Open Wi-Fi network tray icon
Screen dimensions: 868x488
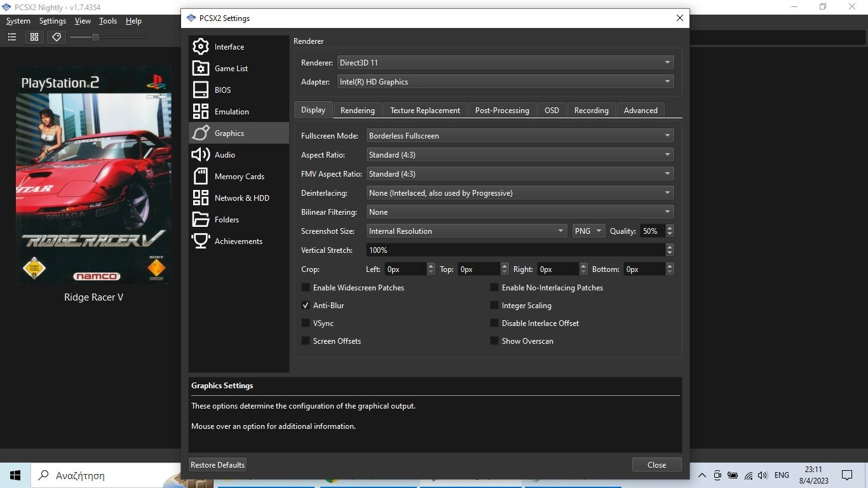(x=749, y=475)
